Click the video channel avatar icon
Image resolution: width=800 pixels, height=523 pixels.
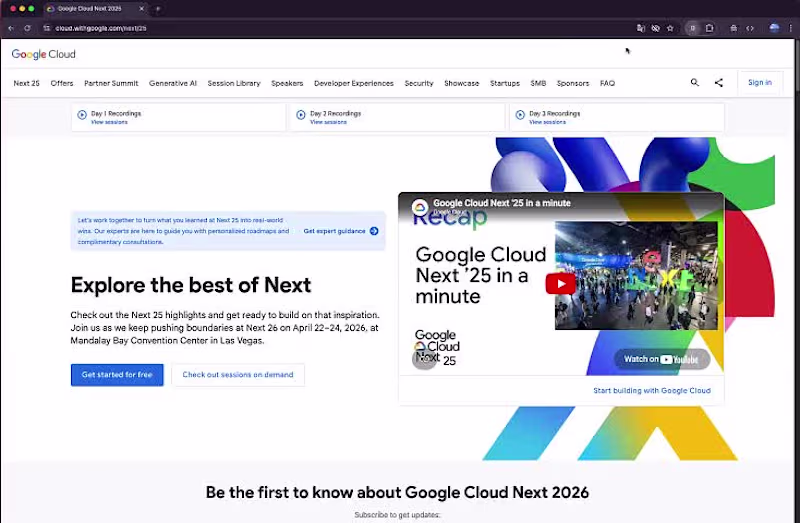pos(420,207)
